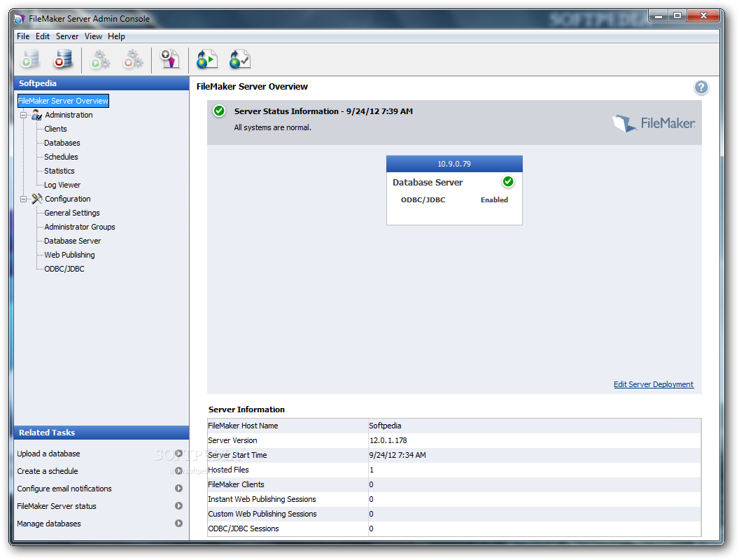Click the Server Start Time row label
739x560 pixels.
[237, 455]
